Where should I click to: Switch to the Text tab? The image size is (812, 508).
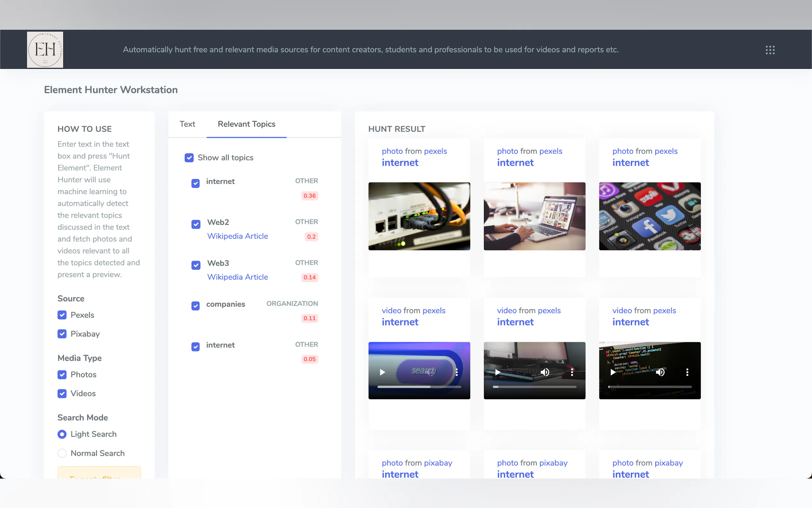[x=187, y=124]
